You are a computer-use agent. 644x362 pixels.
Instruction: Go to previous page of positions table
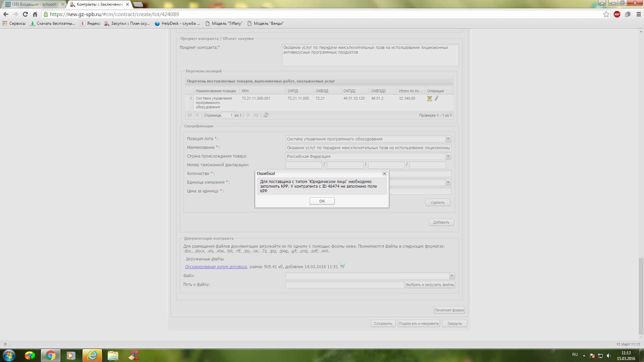pyautogui.click(x=197, y=115)
